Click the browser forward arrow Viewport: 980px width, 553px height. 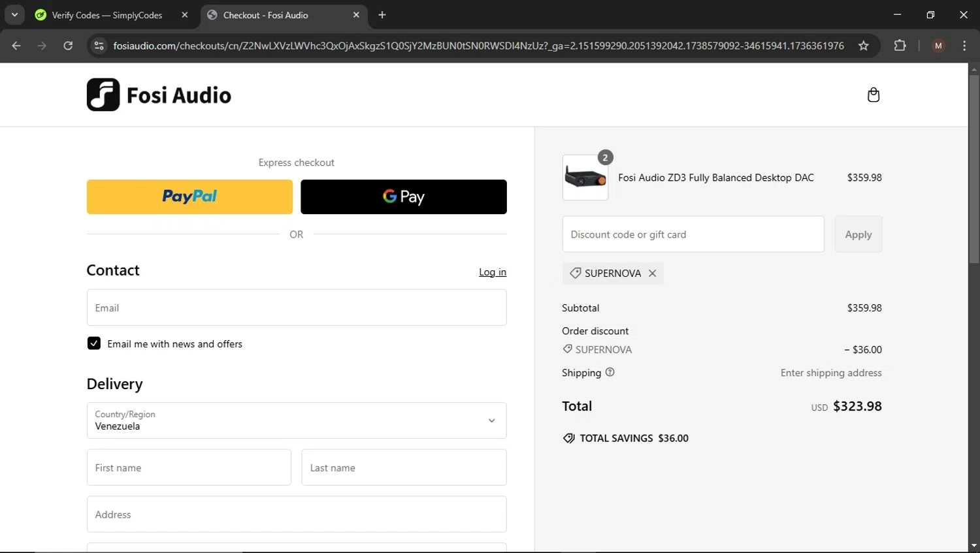point(42,46)
